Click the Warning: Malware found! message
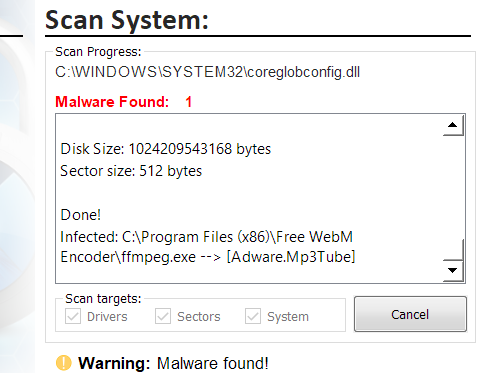This screenshot has height=373, width=477. [173, 363]
